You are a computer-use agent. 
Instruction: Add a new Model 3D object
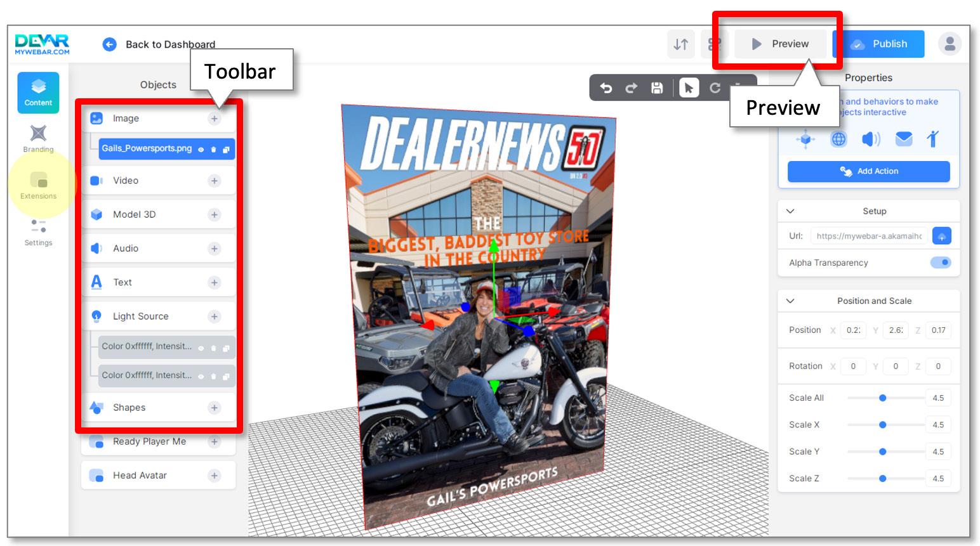click(x=215, y=215)
